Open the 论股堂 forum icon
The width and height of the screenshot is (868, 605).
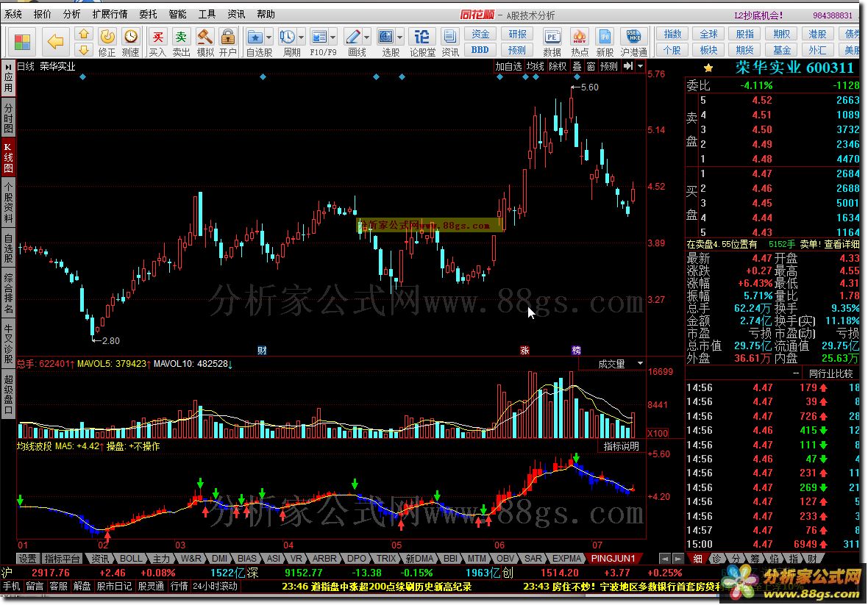pos(421,37)
